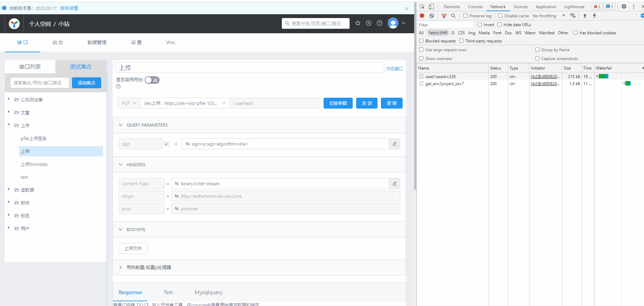
Task: Close the version notice banner
Action: [407, 9]
